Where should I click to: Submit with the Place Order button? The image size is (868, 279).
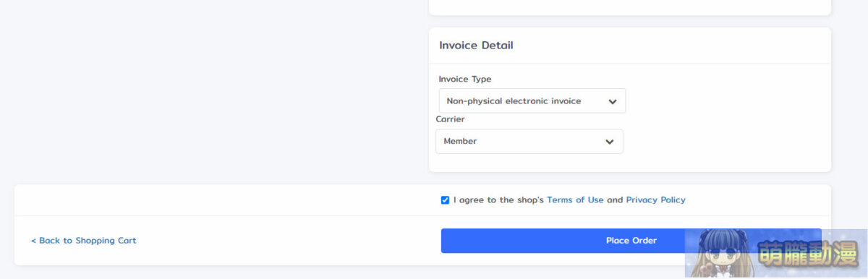[x=631, y=241]
